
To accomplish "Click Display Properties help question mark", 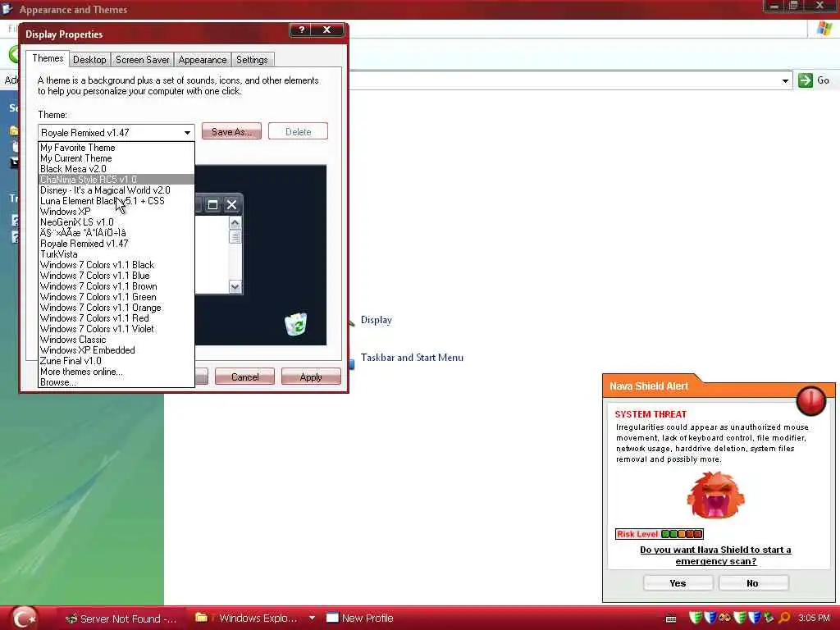I will pyautogui.click(x=302, y=30).
